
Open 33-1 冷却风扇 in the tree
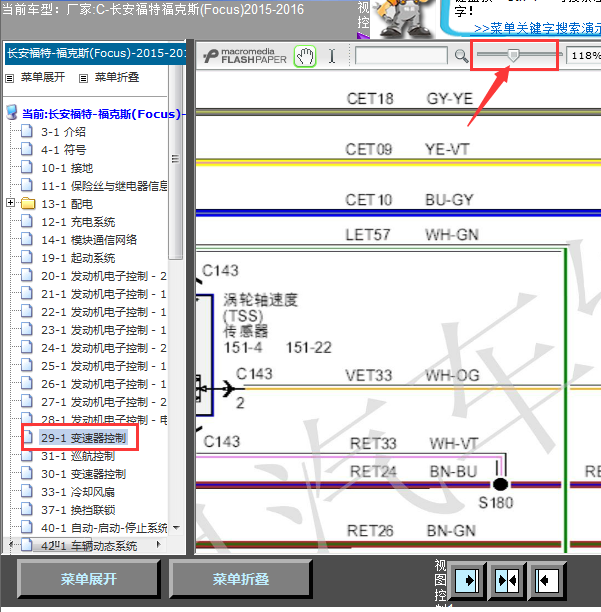(x=78, y=492)
